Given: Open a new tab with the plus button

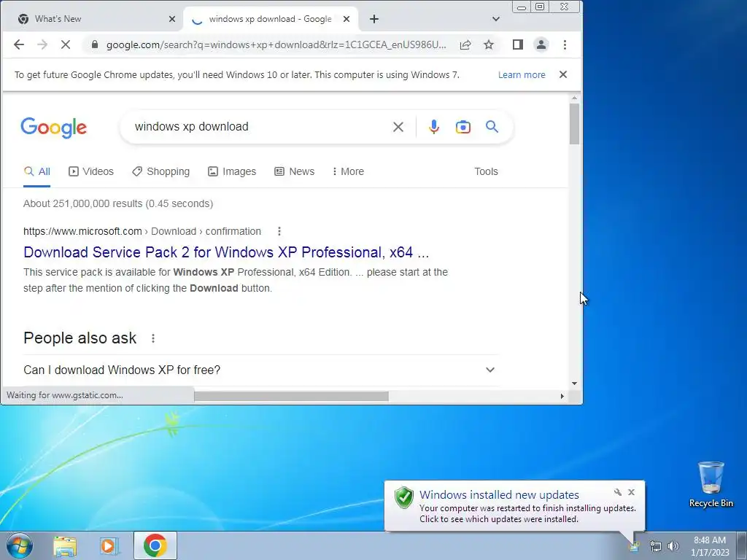Looking at the screenshot, I should point(374,19).
